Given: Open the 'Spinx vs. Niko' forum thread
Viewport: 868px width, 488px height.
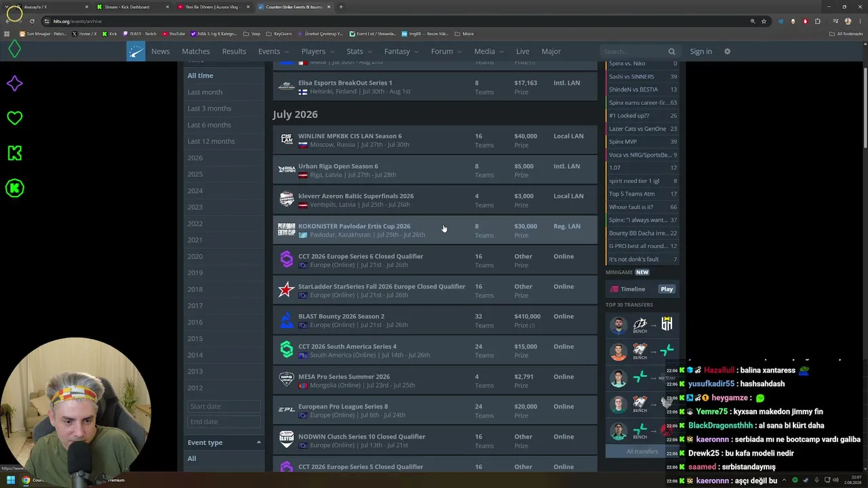Looking at the screenshot, I should pyautogui.click(x=627, y=64).
